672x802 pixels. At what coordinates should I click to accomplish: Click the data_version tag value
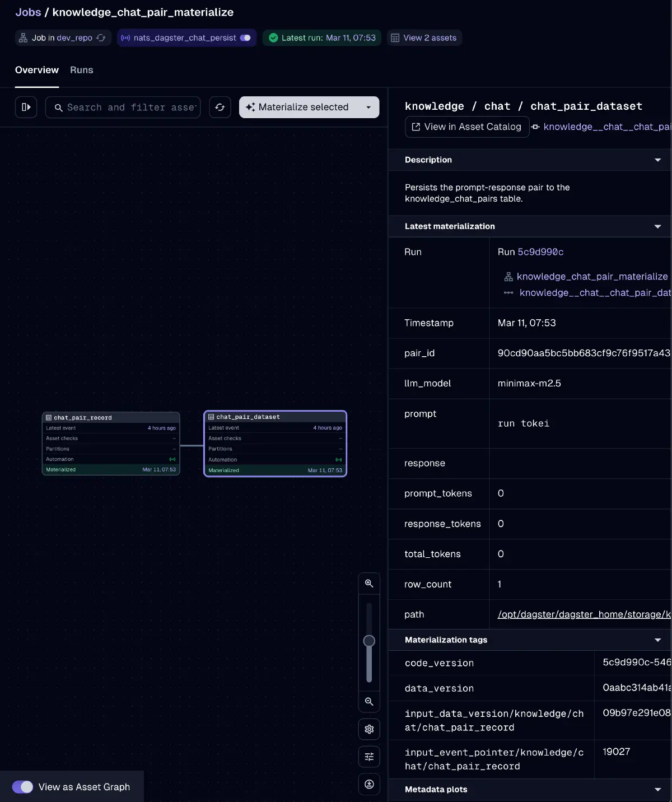point(637,688)
